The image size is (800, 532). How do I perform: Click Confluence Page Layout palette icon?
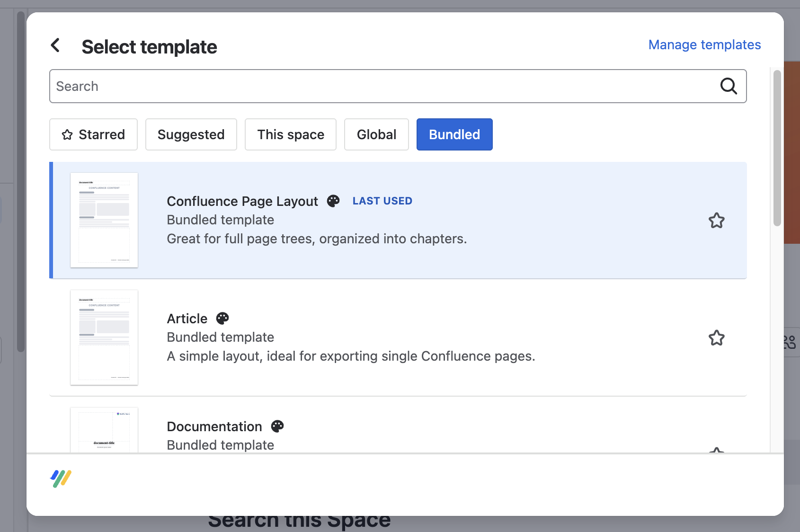click(333, 201)
